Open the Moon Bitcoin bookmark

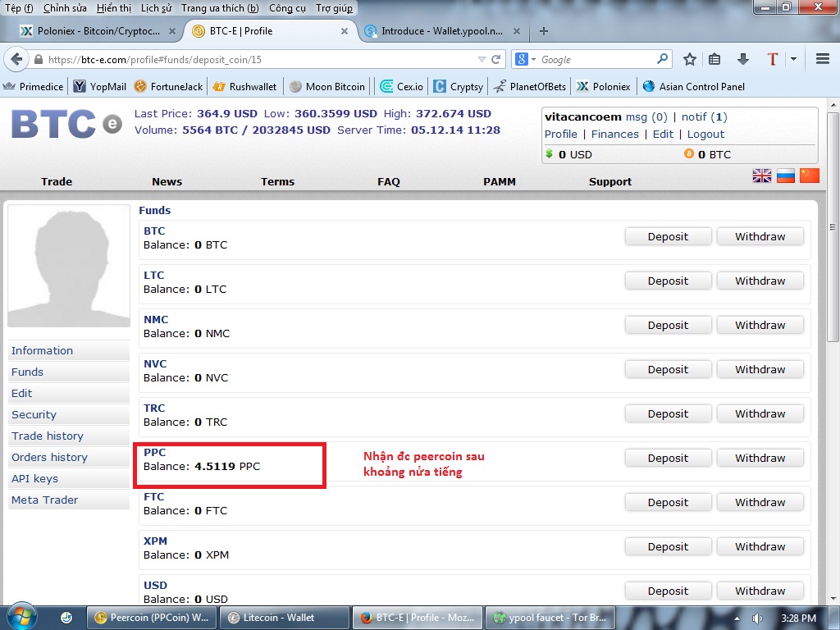[x=327, y=86]
